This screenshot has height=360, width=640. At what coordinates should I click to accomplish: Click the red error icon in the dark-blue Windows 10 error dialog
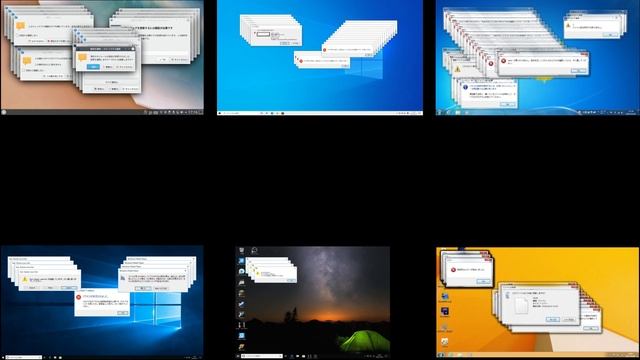pos(79,298)
